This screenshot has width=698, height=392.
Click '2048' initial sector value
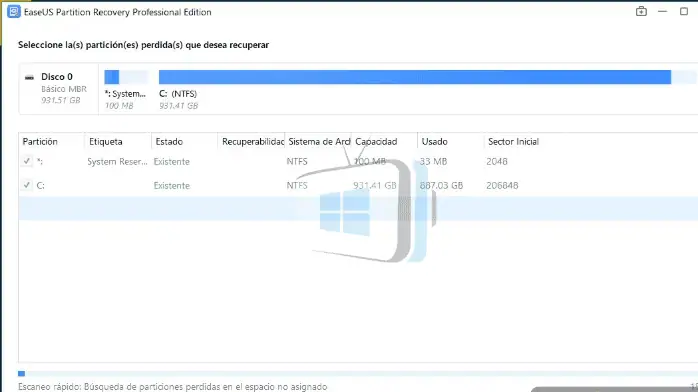tap(497, 162)
